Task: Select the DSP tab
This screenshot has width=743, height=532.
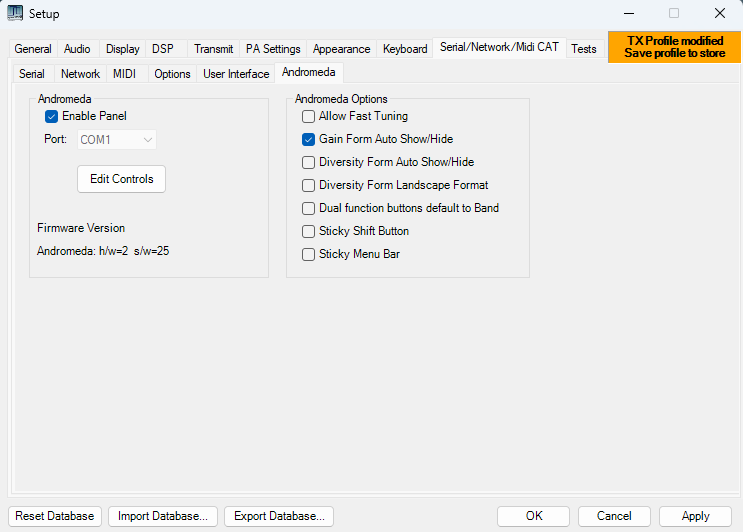Action: point(163,49)
